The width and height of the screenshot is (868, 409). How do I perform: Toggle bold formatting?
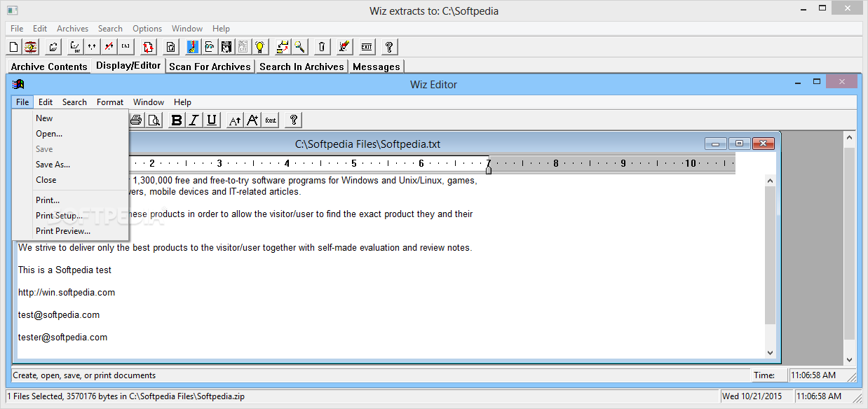click(177, 120)
